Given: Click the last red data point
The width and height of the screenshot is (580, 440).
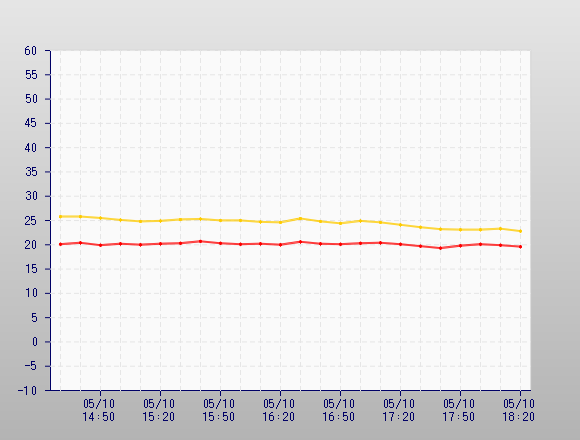Looking at the screenshot, I should [520, 247].
